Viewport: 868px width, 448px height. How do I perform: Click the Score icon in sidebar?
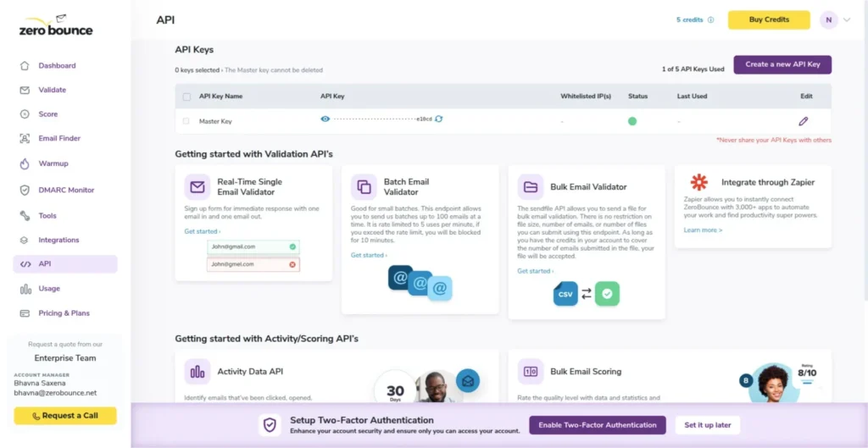pyautogui.click(x=25, y=114)
